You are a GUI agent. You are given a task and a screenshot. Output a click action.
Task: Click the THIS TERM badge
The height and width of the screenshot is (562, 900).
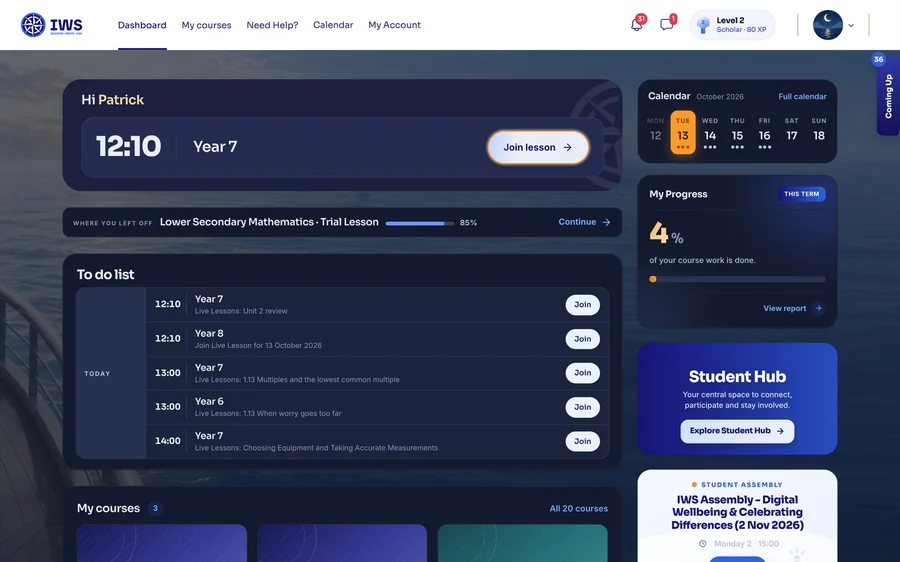click(801, 194)
